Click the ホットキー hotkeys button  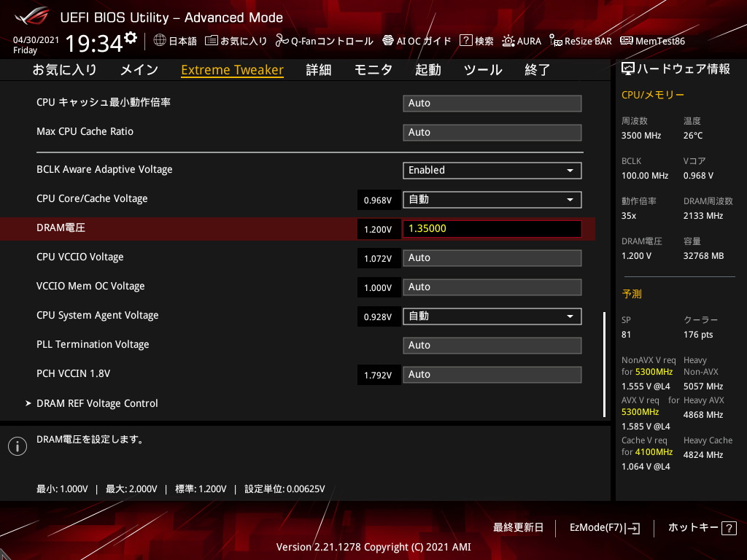[702, 527]
